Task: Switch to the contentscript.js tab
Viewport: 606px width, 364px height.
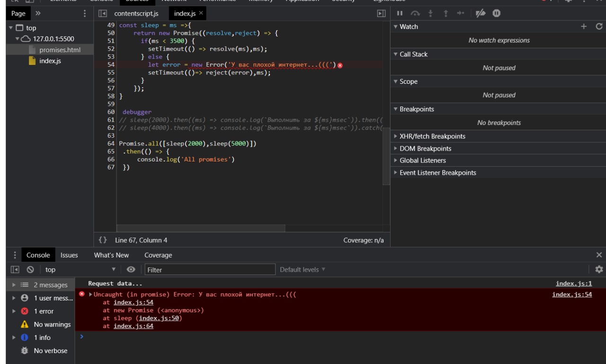Action: (136, 13)
